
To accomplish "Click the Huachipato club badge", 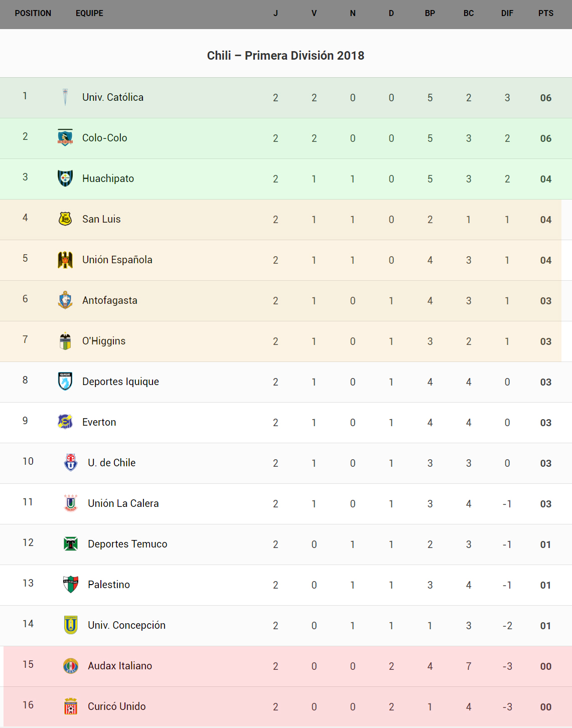I will 65,178.
